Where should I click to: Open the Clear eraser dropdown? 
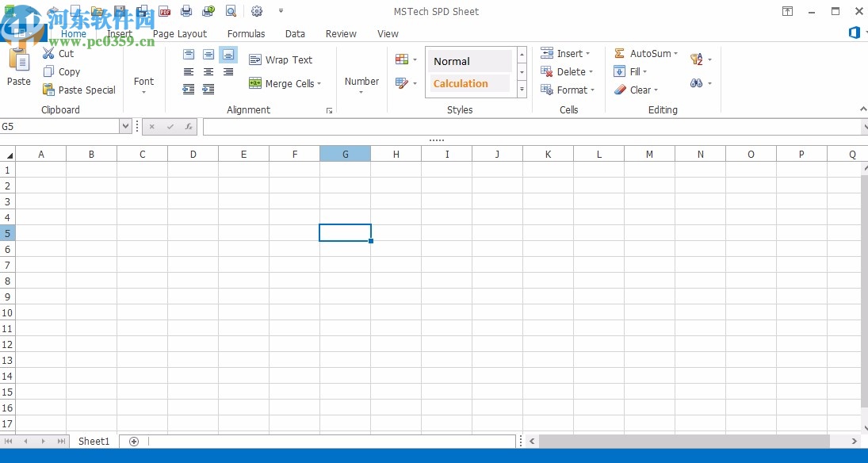click(636, 90)
